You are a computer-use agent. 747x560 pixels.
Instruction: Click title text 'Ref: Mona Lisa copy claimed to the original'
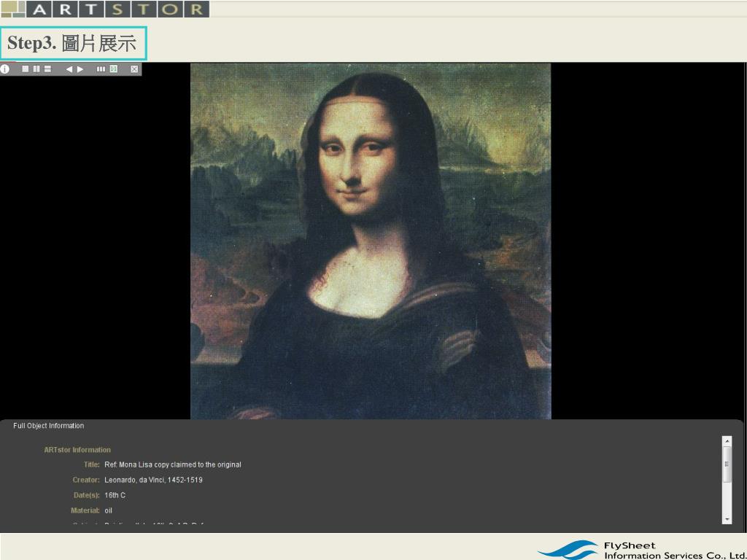pos(173,464)
